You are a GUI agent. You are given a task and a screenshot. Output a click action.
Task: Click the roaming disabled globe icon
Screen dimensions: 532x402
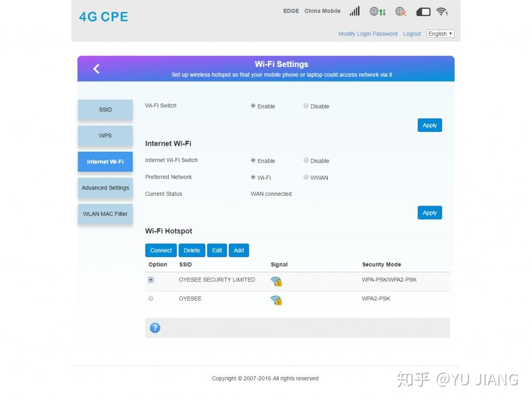coord(401,11)
